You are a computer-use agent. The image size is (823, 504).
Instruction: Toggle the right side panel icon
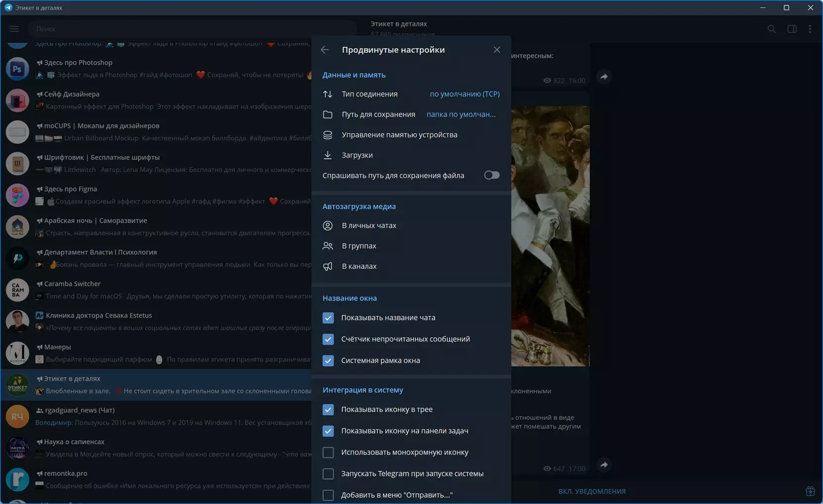pos(792,29)
